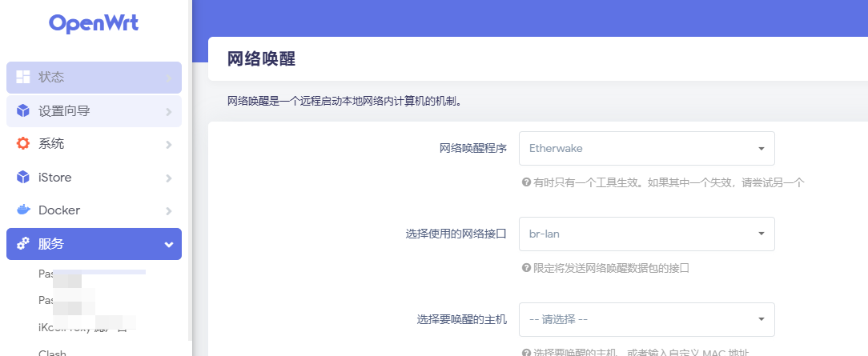The image size is (868, 356).
Task: Open the br-lan network interface dropdown
Action: [646, 234]
